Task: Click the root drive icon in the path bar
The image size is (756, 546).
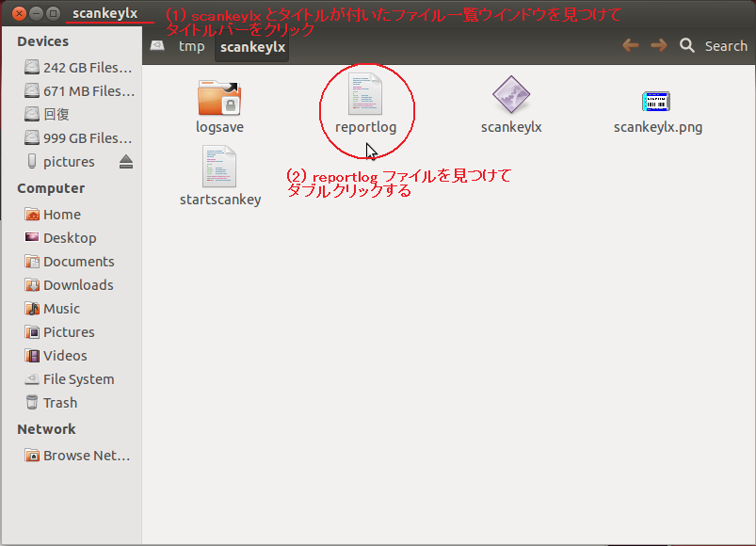Action: (157, 46)
